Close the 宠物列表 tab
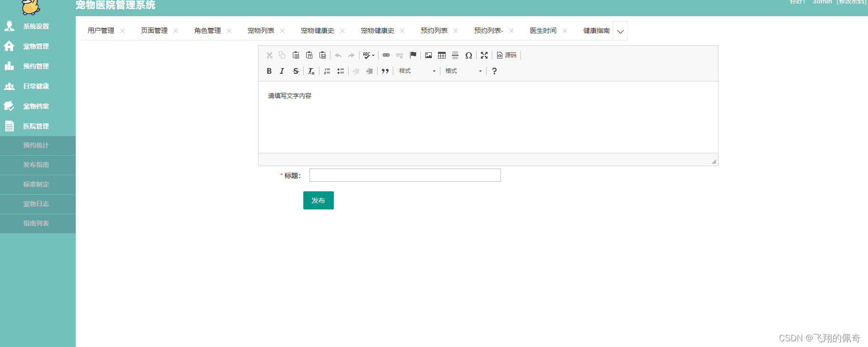The image size is (868, 347). pyautogui.click(x=282, y=31)
